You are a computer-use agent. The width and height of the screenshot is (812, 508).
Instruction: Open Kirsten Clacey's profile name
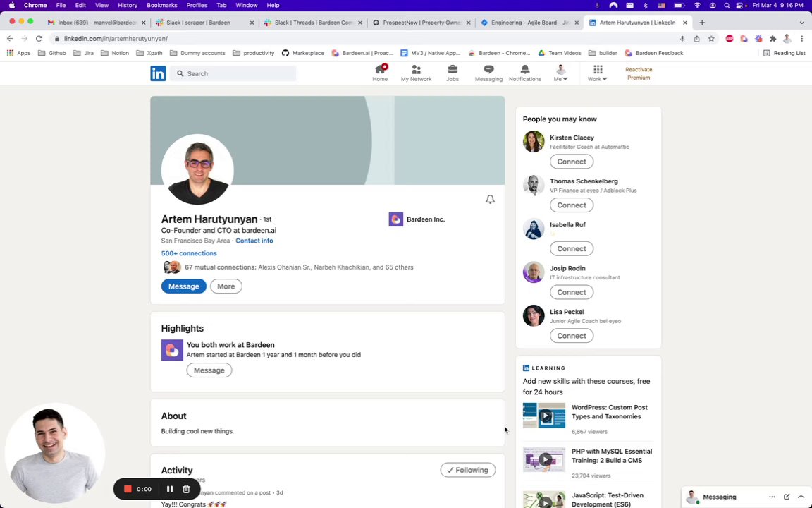coord(572,138)
